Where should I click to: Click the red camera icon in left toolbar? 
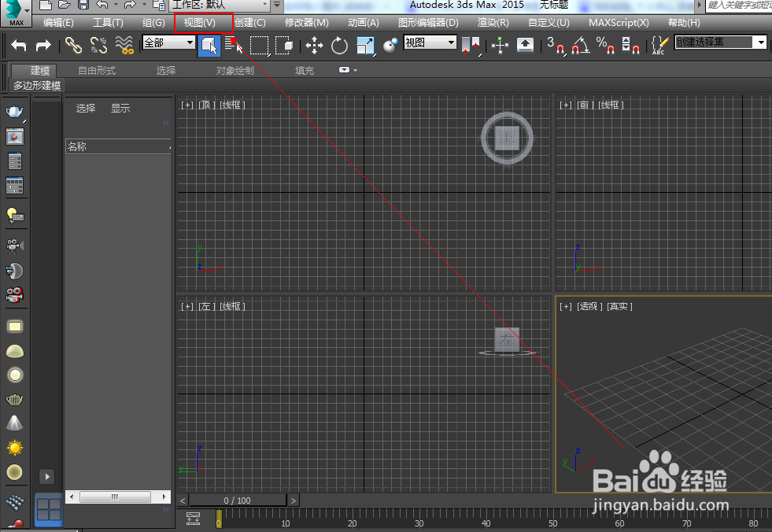(x=15, y=295)
